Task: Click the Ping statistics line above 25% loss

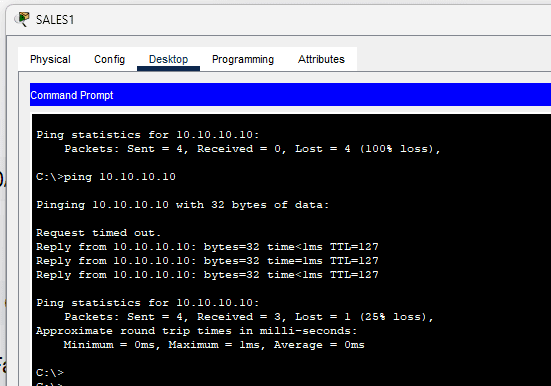Action: [x=148, y=303]
